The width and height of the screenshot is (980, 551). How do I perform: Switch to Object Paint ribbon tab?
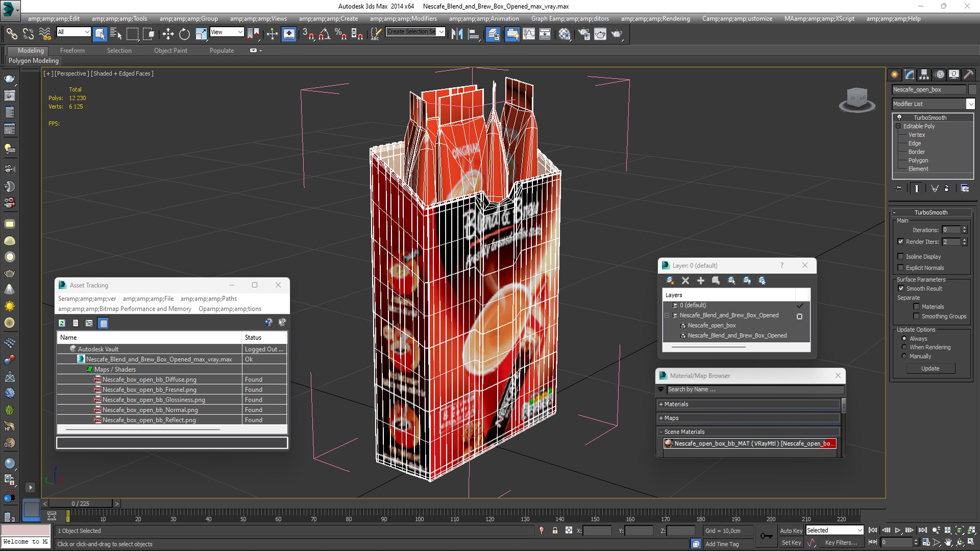[x=170, y=51]
